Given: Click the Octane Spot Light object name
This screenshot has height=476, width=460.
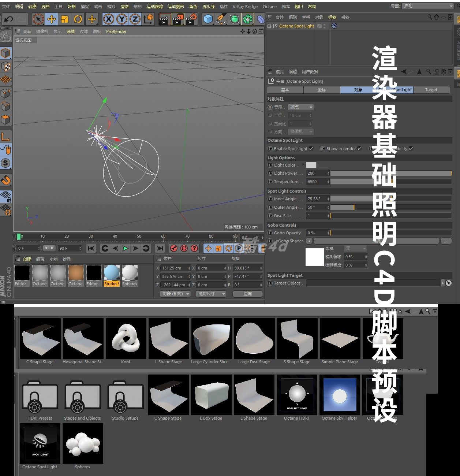Looking at the screenshot, I should point(296,26).
